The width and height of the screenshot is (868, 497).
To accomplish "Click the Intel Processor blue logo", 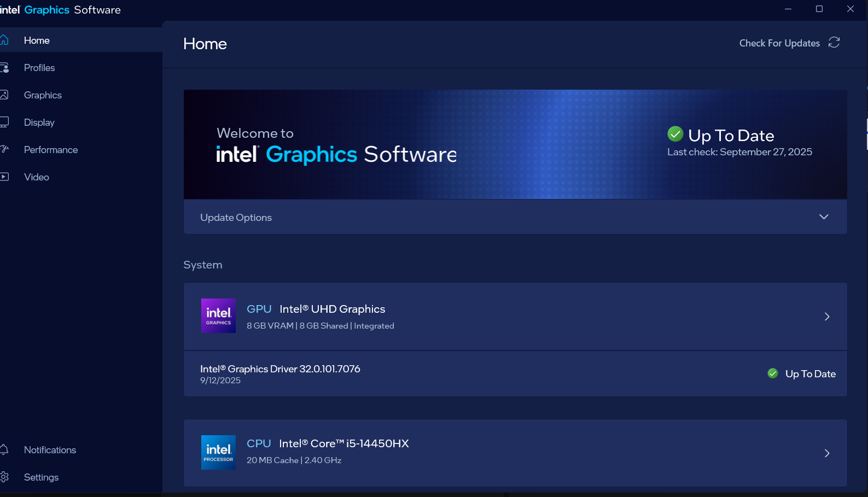I will (x=218, y=452).
